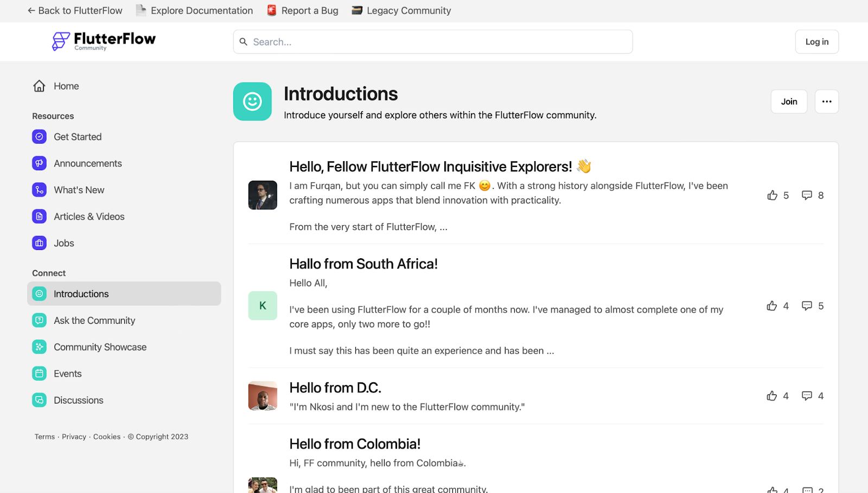The width and height of the screenshot is (868, 493).
Task: Click the Get Started sidebar icon
Action: tap(39, 137)
